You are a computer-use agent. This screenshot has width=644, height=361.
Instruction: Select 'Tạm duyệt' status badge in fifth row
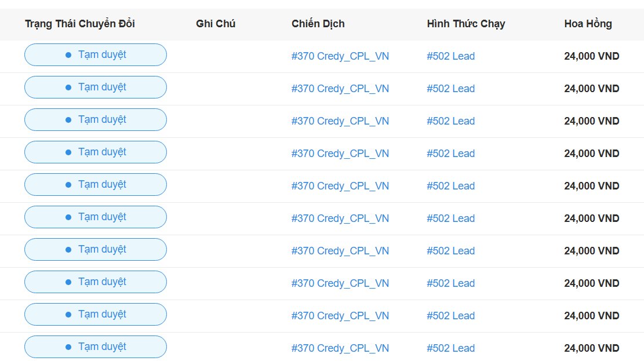click(x=96, y=185)
